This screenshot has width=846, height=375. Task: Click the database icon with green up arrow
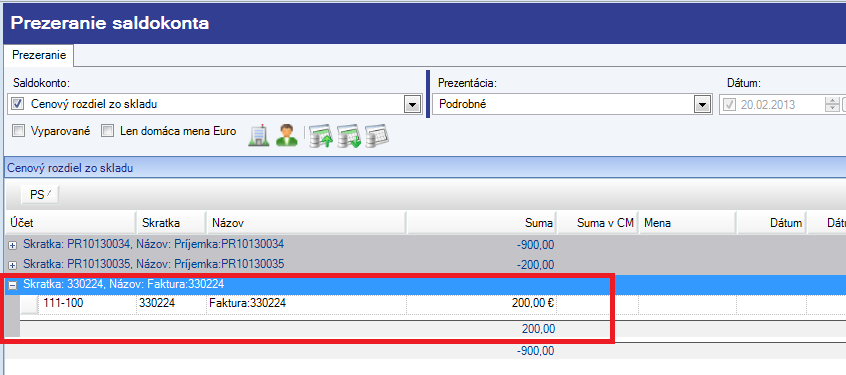click(321, 136)
